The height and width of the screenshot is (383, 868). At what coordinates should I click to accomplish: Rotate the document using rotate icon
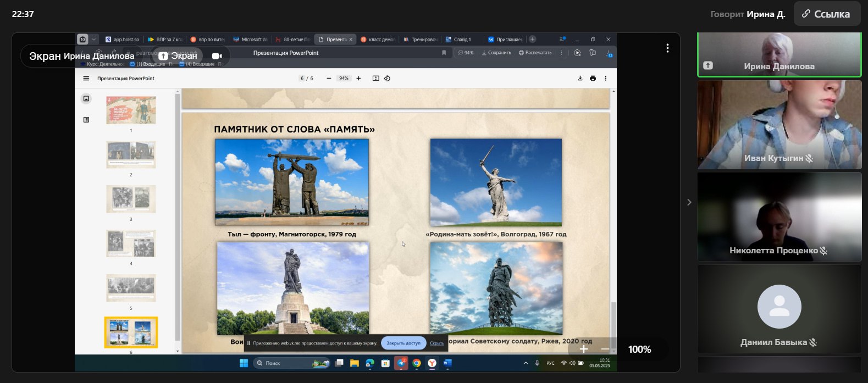point(387,78)
